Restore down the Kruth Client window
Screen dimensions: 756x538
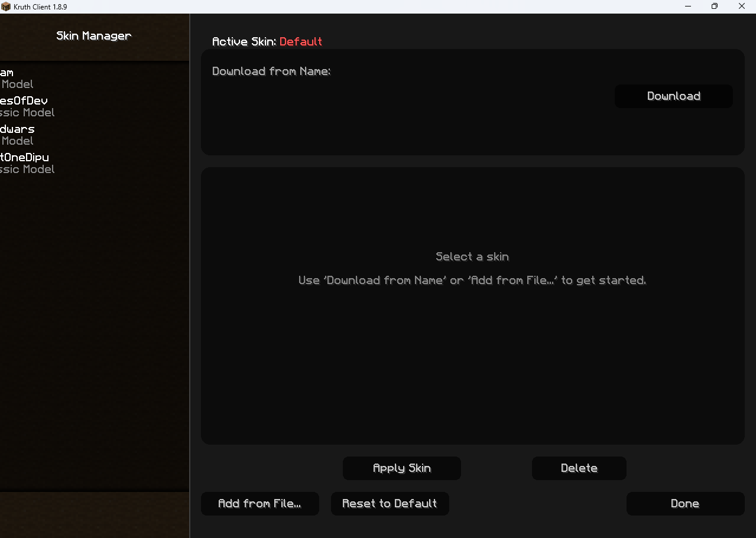715,6
